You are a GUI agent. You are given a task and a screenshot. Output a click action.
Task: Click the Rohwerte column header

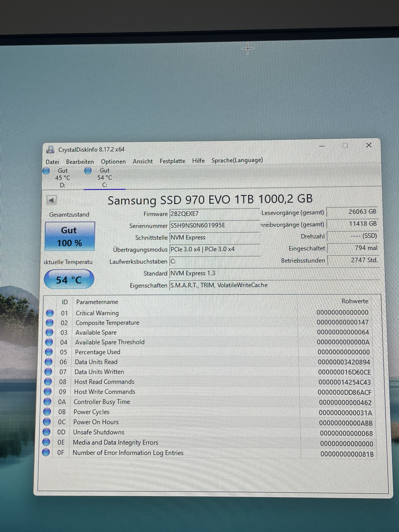point(355,301)
